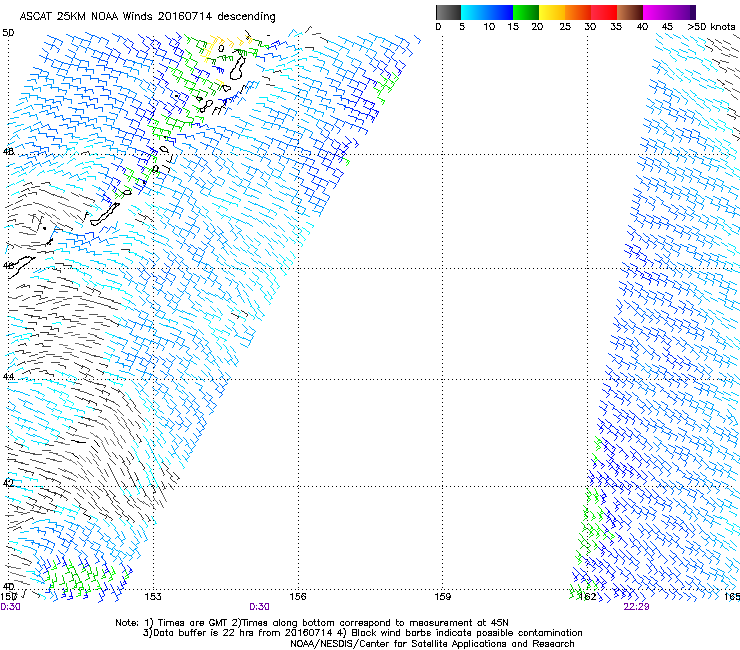
Task: Click the legend label '25'
Action: tap(565, 27)
